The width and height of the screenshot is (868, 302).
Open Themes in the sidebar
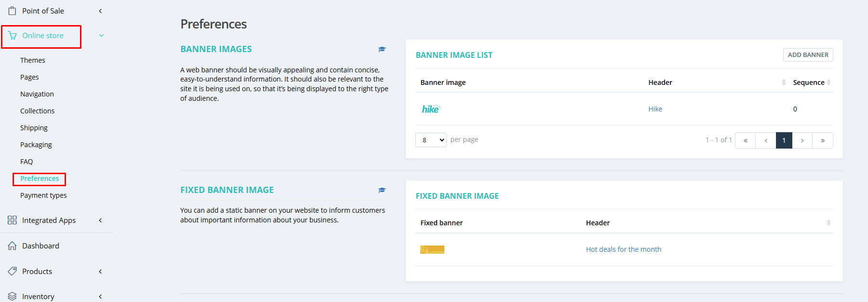(x=33, y=60)
